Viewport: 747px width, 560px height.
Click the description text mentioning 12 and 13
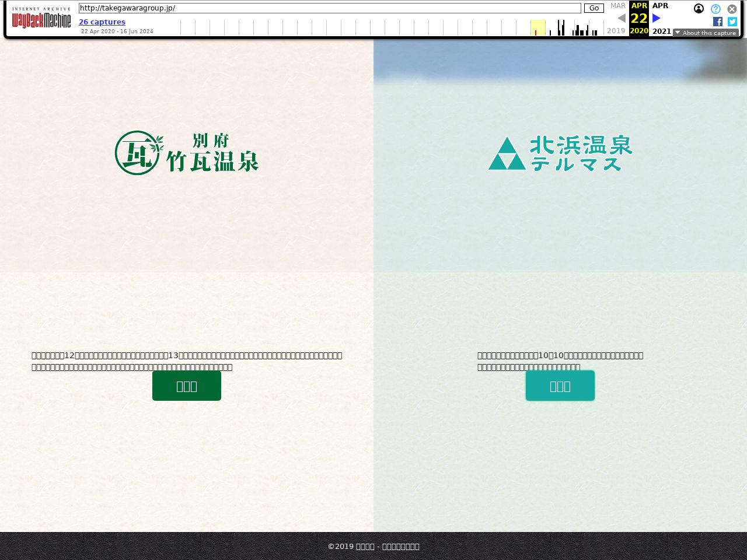coord(187,361)
